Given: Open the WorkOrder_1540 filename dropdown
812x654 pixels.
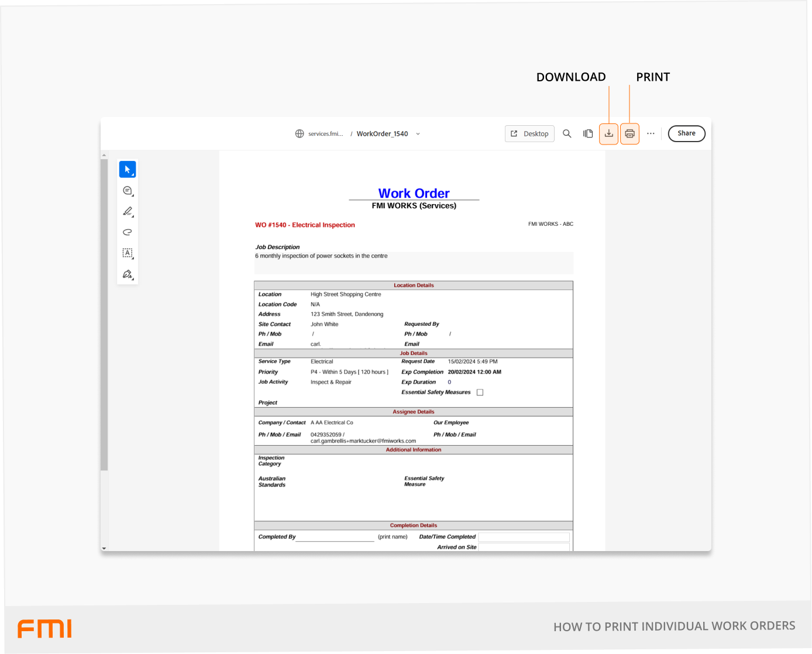Looking at the screenshot, I should coord(418,134).
